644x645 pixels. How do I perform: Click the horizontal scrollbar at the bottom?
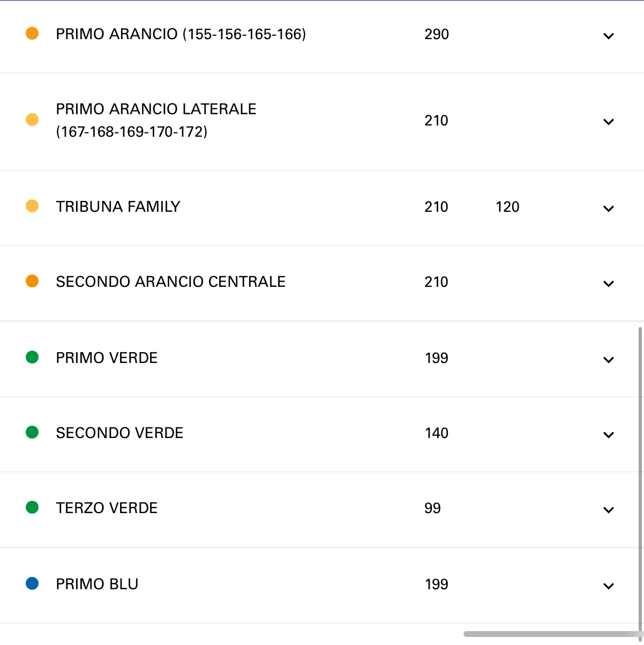(x=552, y=634)
